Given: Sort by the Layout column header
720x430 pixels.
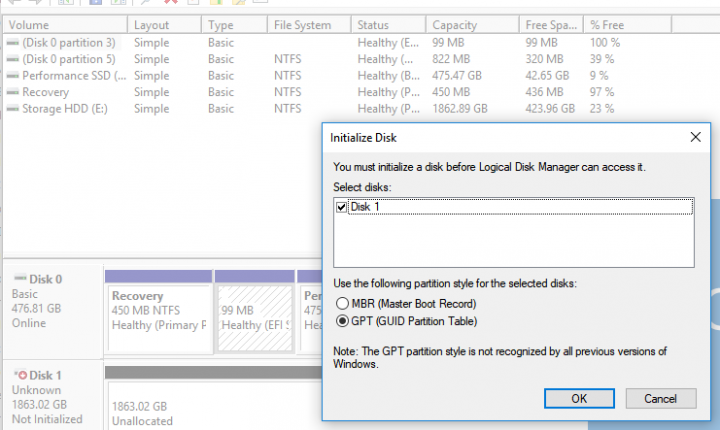Looking at the screenshot, I should (x=164, y=25).
